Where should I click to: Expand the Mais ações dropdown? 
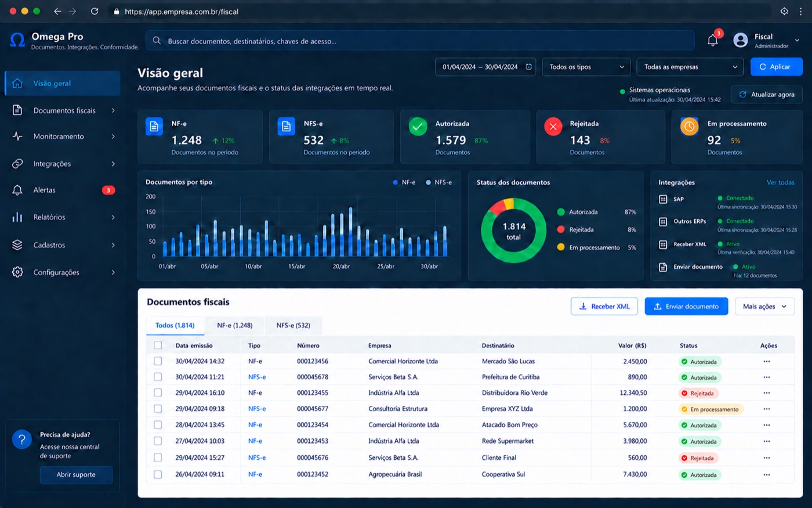click(x=764, y=307)
